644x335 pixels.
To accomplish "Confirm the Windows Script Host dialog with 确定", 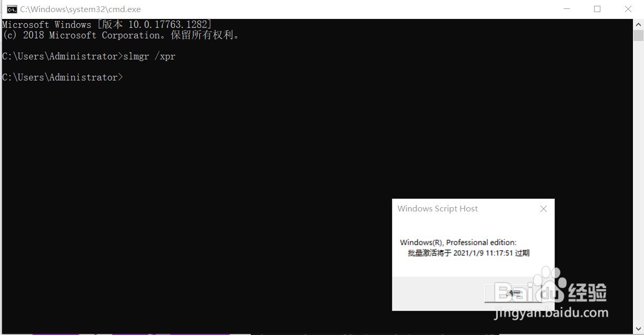I will (513, 294).
